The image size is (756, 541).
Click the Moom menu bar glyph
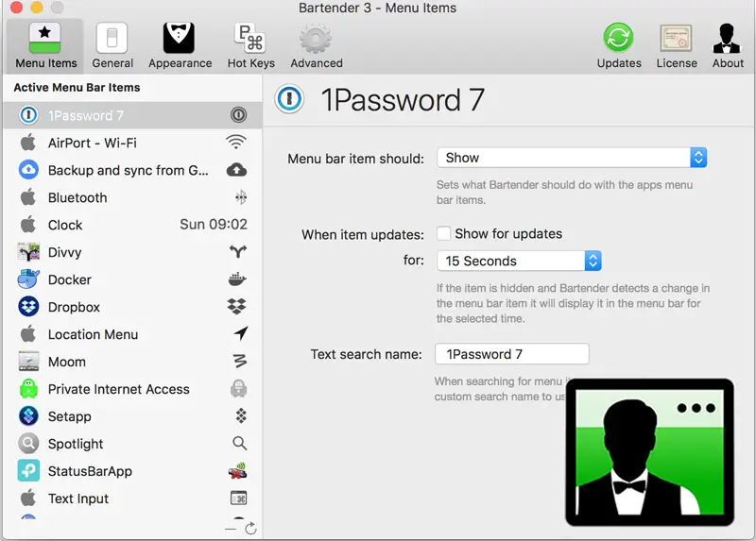[x=240, y=361]
